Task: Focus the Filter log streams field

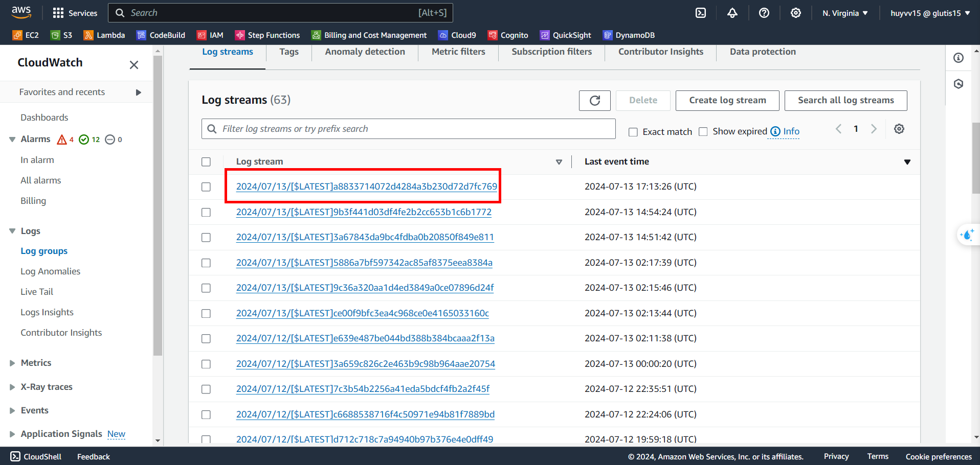Action: (409, 129)
